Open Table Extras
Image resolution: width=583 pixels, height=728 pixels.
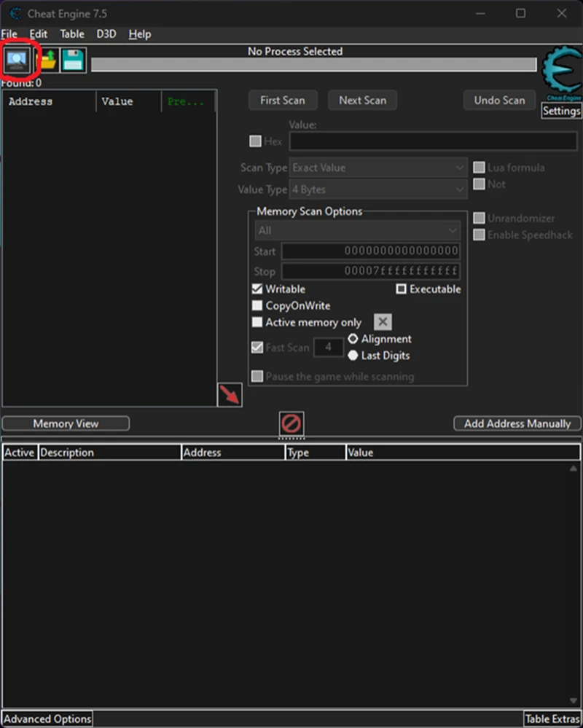552,719
